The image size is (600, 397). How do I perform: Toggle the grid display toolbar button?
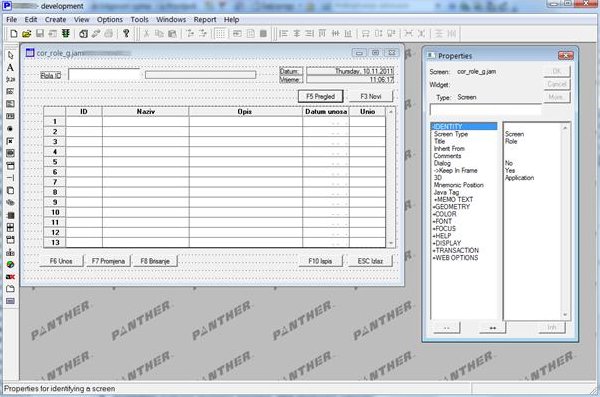tap(220, 34)
